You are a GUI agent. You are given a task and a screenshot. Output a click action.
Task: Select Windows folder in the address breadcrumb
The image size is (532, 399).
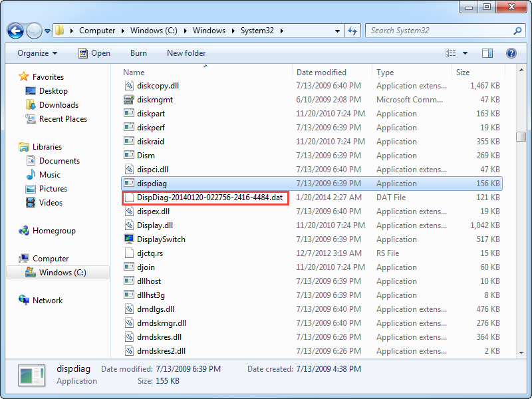[x=209, y=31]
